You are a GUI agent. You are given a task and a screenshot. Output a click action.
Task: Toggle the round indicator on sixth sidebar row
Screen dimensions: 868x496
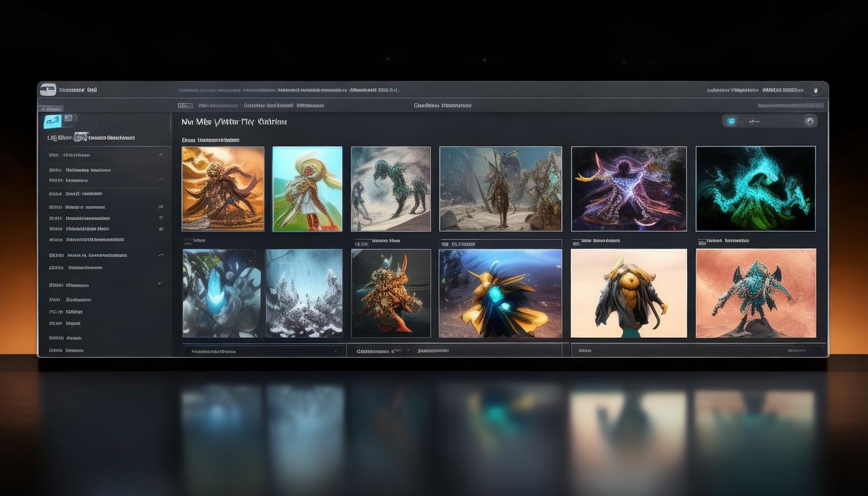pyautogui.click(x=161, y=218)
